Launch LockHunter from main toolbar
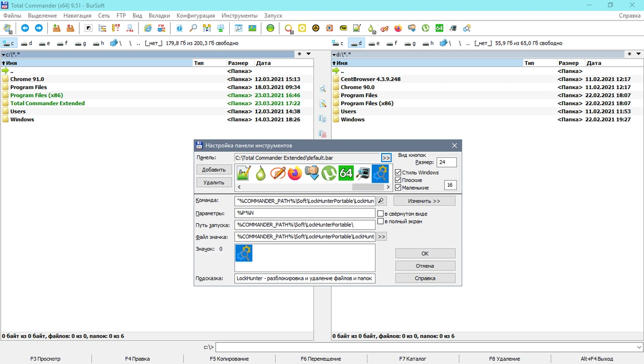644x364 pixels. [467, 28]
